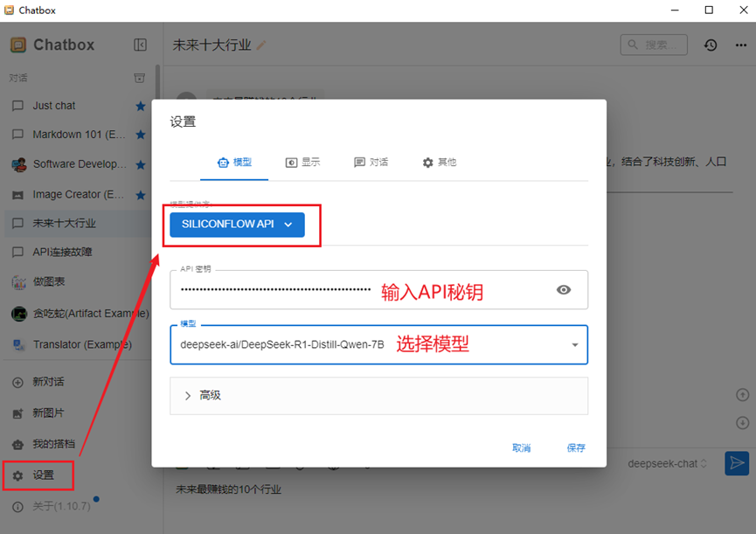Collapse the sidebar with the panel icon

(x=140, y=45)
